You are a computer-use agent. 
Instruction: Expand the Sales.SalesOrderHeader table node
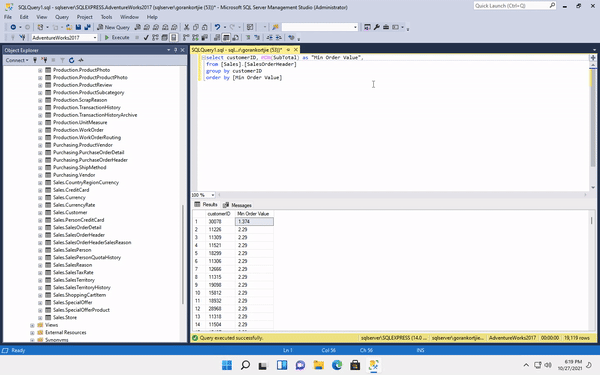[x=40, y=235]
